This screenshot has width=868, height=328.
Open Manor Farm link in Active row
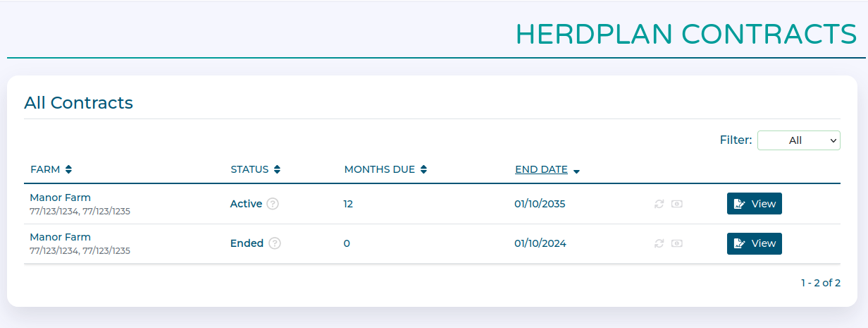click(x=60, y=198)
